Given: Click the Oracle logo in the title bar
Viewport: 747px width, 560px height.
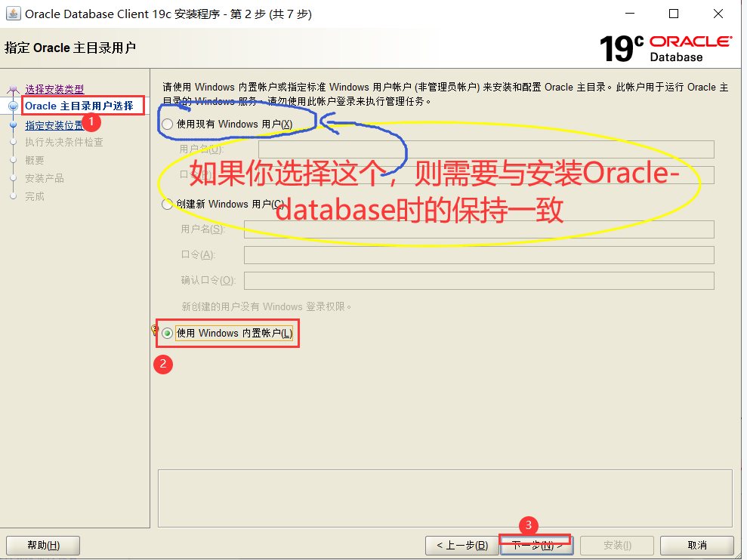Looking at the screenshot, I should click(x=12, y=14).
